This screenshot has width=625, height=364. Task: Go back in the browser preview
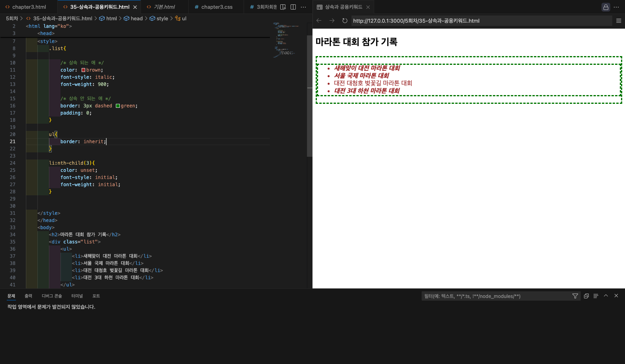319,21
